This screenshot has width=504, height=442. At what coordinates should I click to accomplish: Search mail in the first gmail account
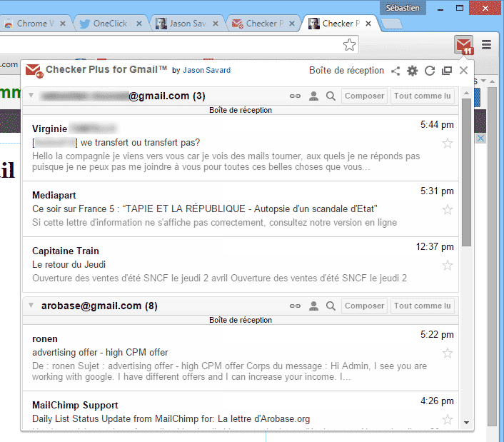pos(331,96)
